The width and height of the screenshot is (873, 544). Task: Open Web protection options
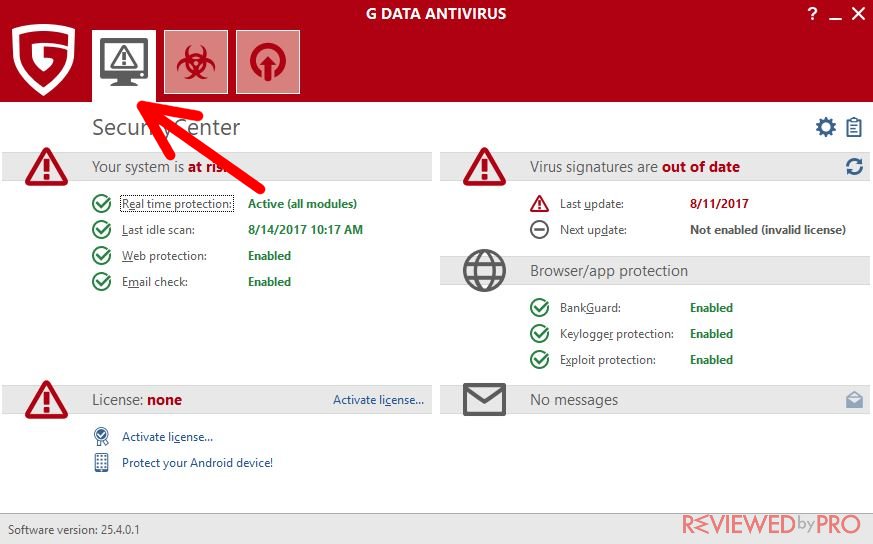point(164,256)
